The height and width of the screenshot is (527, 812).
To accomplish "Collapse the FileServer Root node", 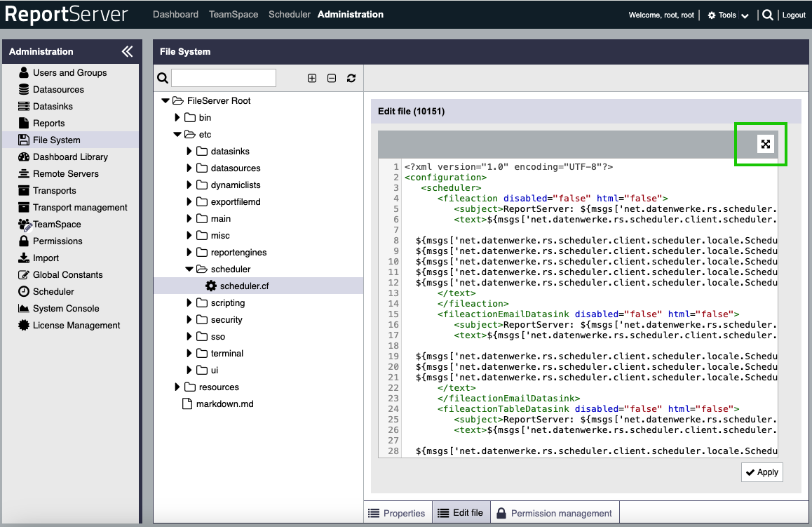I will pyautogui.click(x=165, y=100).
